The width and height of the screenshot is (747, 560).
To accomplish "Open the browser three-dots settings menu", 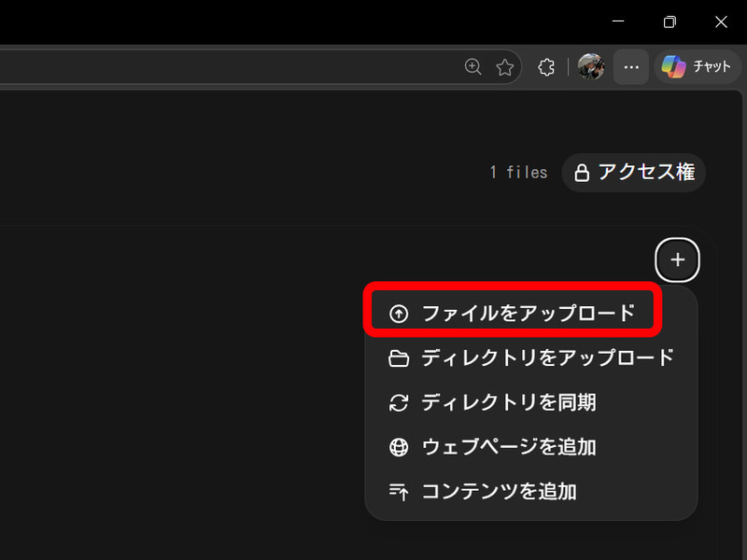I will click(631, 67).
